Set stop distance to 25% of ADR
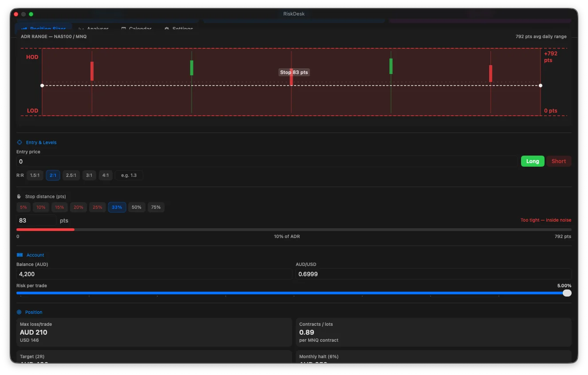This screenshot has width=588, height=375. point(98,207)
